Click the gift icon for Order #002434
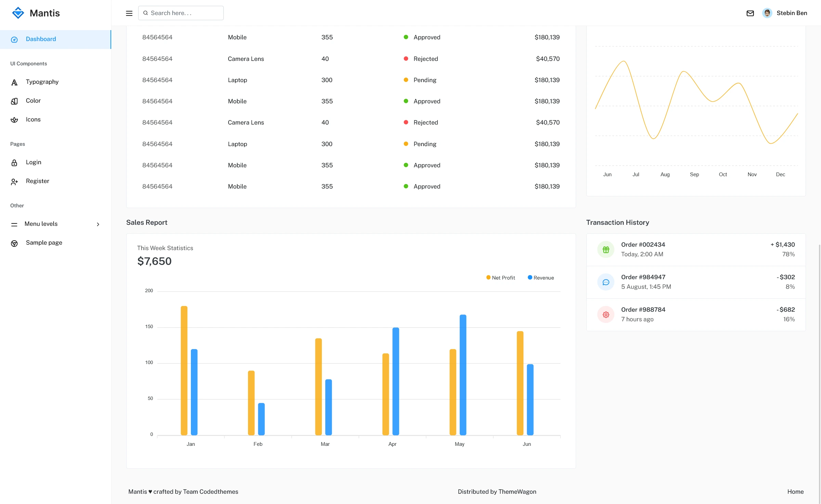 [x=606, y=249]
